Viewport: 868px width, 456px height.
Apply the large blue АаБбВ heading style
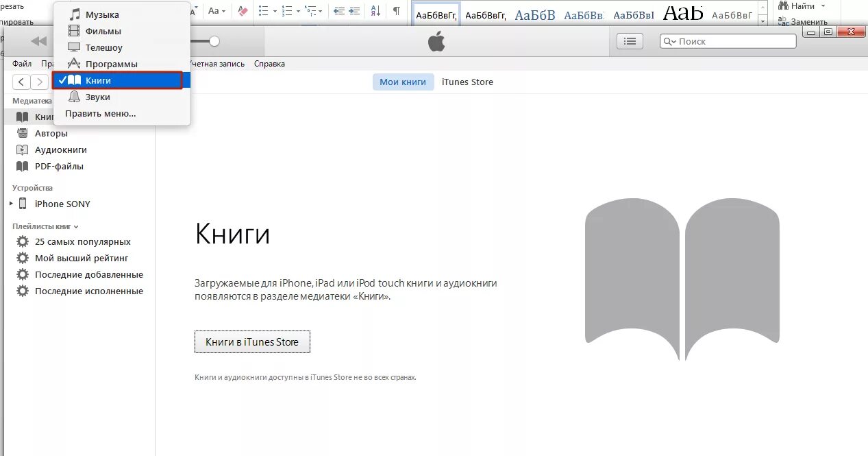535,14
